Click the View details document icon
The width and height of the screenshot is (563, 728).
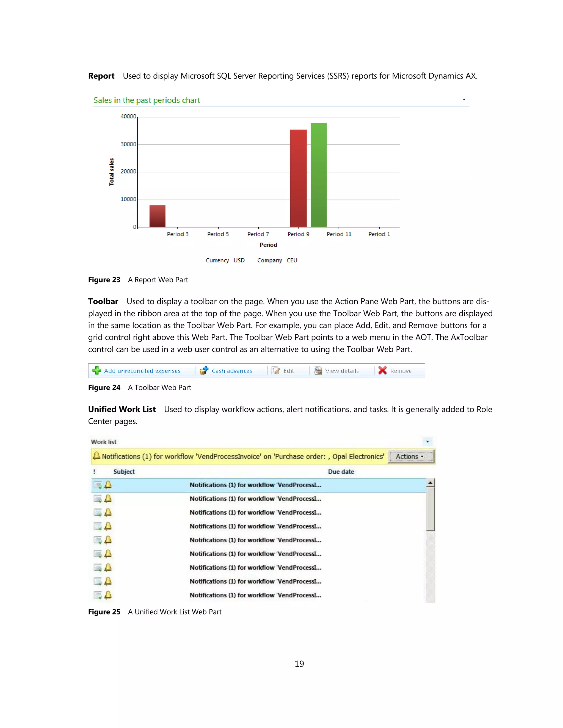[318, 370]
